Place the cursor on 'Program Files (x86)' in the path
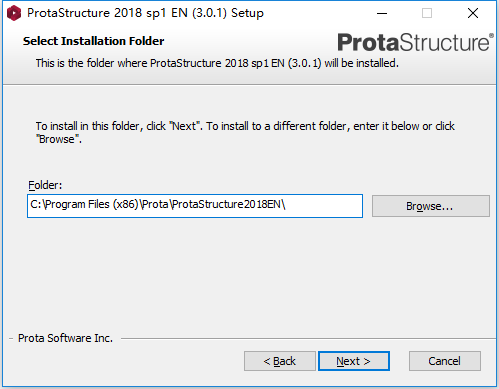Image resolution: width=499 pixels, height=389 pixels. 91,204
